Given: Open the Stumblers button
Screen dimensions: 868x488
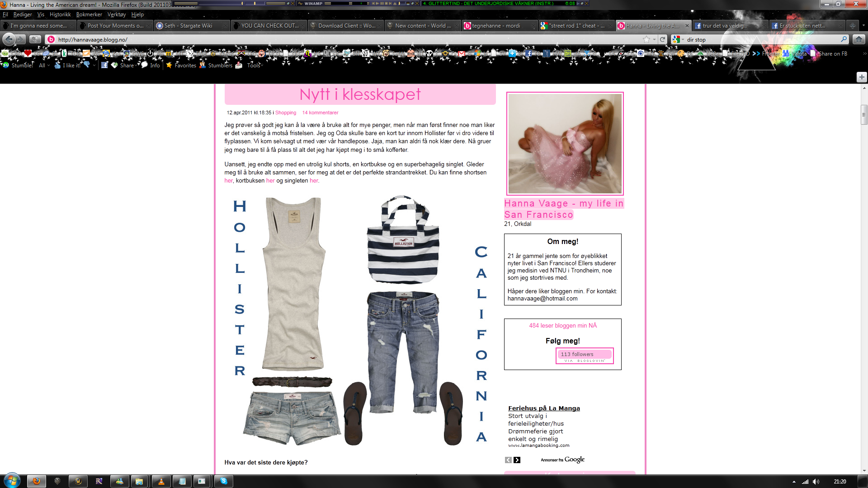Looking at the screenshot, I should [x=216, y=65].
